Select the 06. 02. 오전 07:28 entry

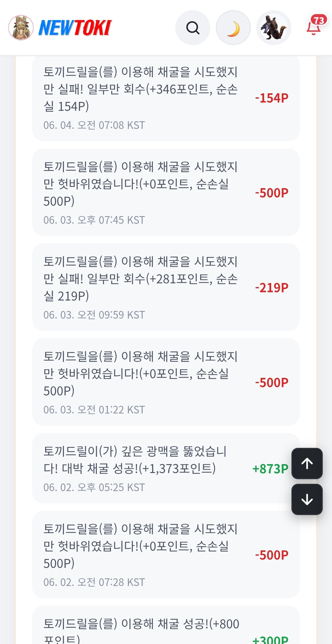point(166,555)
